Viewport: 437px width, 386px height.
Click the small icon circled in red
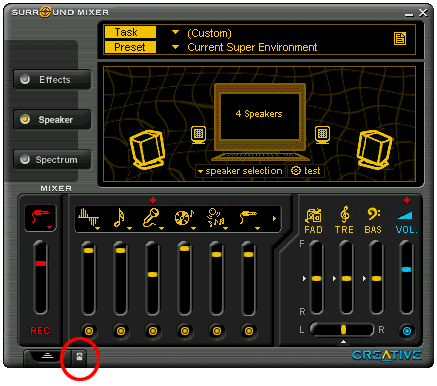pos(79,357)
